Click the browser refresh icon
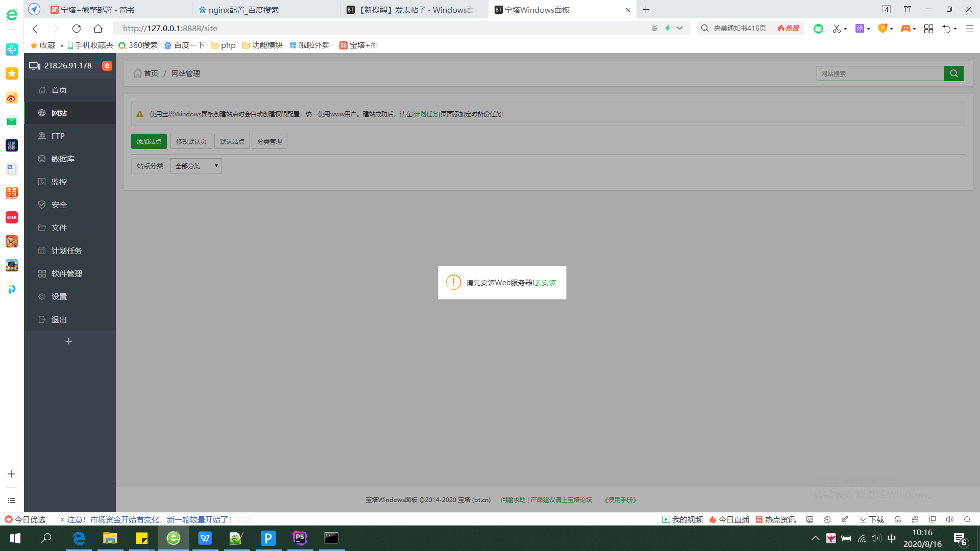The height and width of the screenshot is (551, 980). click(77, 29)
